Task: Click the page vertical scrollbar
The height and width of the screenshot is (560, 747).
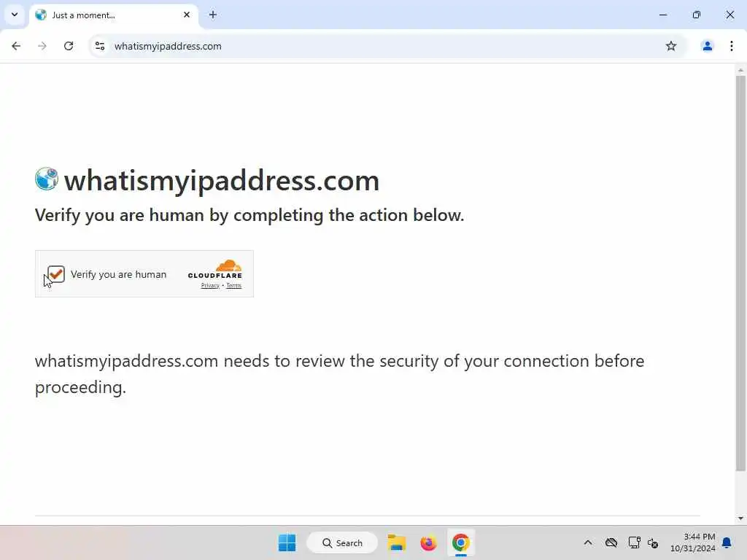Action: [740, 273]
